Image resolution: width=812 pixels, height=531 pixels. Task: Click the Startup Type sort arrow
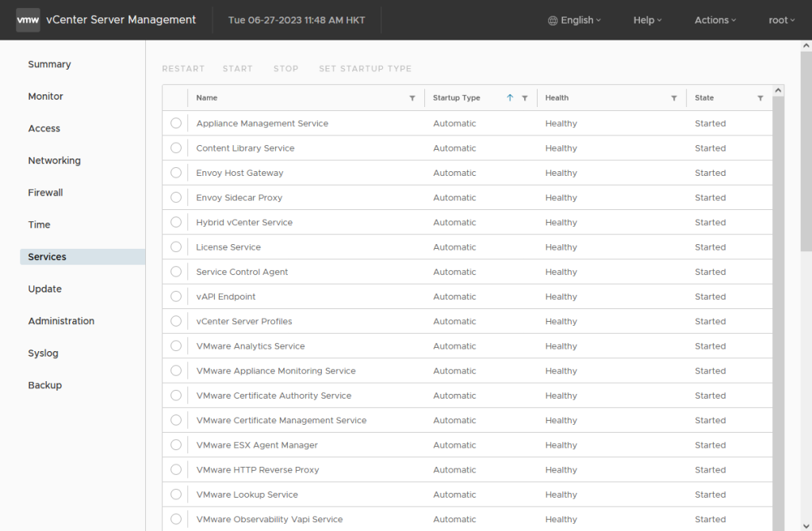click(510, 97)
